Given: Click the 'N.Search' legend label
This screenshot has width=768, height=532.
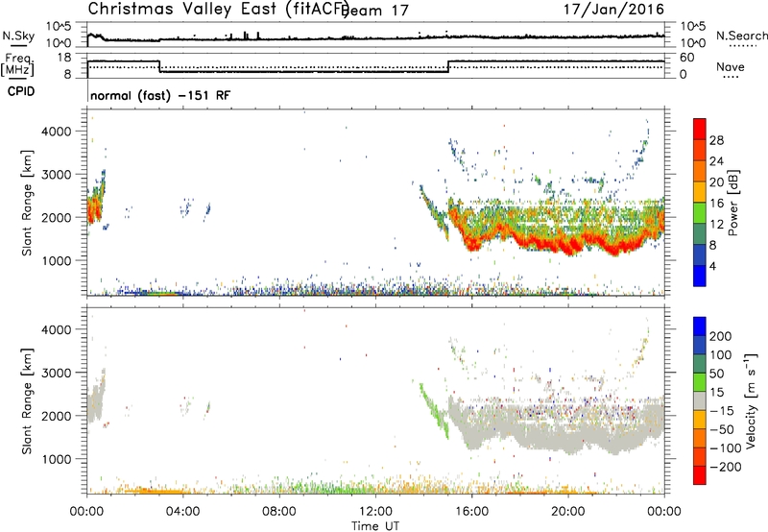Looking at the screenshot, I should [741, 36].
